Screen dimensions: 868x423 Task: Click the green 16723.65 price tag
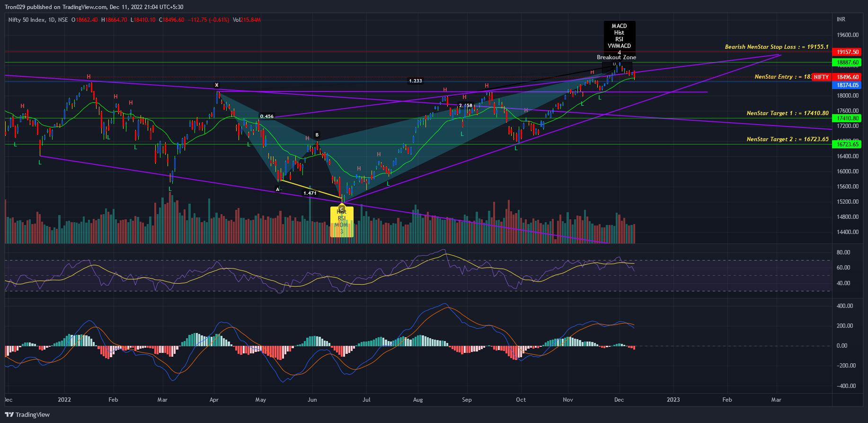tap(847, 144)
